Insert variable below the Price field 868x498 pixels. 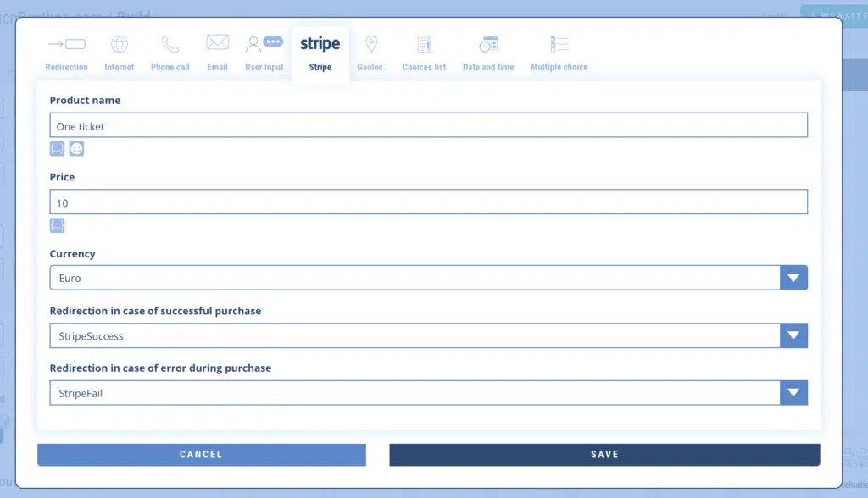tap(57, 225)
